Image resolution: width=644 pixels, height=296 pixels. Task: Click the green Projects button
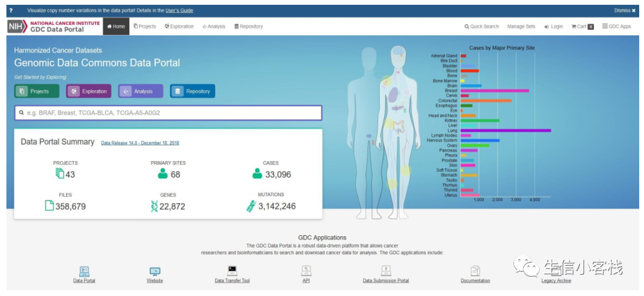[36, 91]
